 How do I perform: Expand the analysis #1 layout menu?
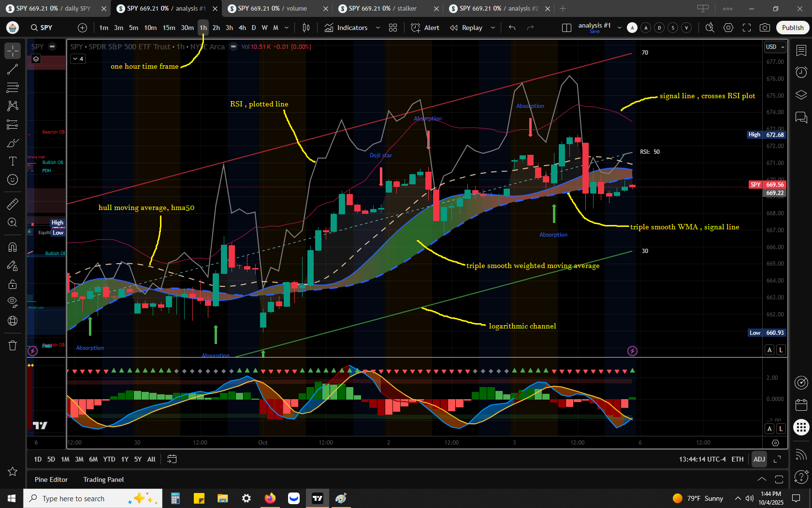click(x=620, y=28)
